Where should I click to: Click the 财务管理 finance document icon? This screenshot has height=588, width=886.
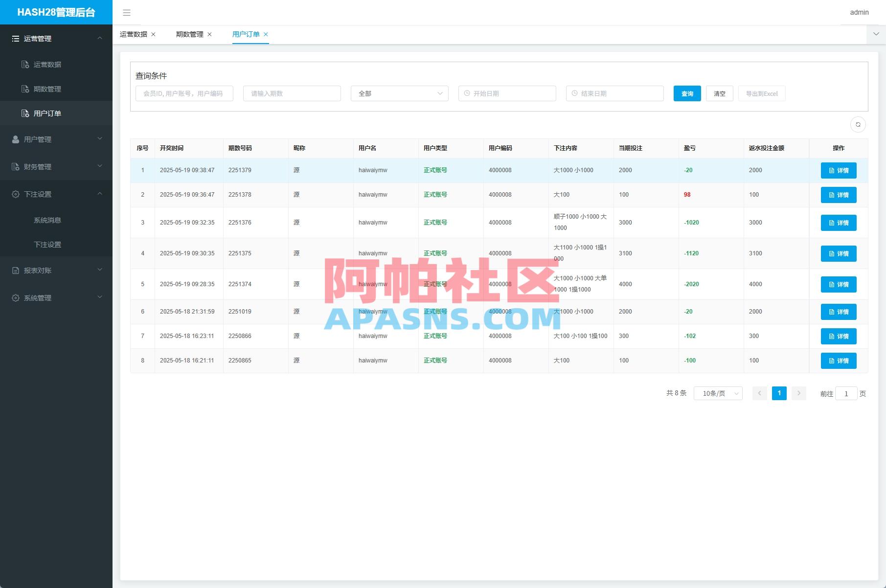(15, 166)
